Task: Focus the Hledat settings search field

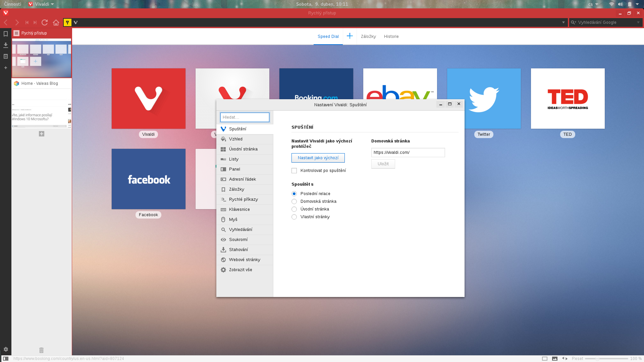Action: [245, 117]
